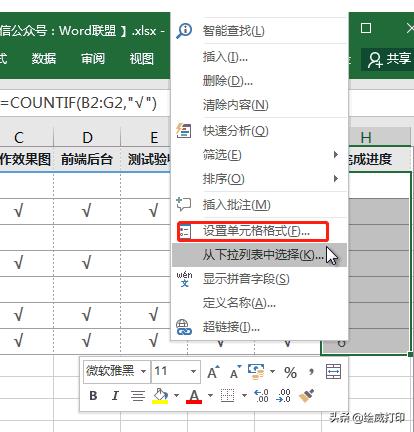414x432 pixels.
Task: Click the Show Phonetic Field wén icon
Action: click(184, 279)
